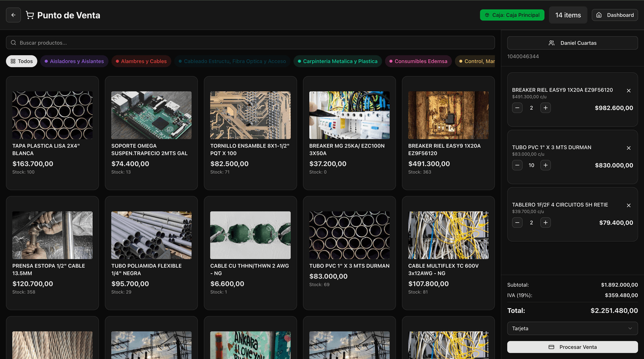Select the Aisladores y Aislantes purple-dot chip

[x=74, y=61]
